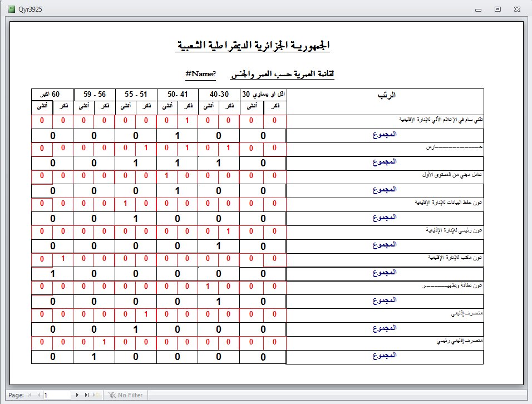
Task: Click the red 1 in the عون مكتب row
Action: click(x=63, y=258)
